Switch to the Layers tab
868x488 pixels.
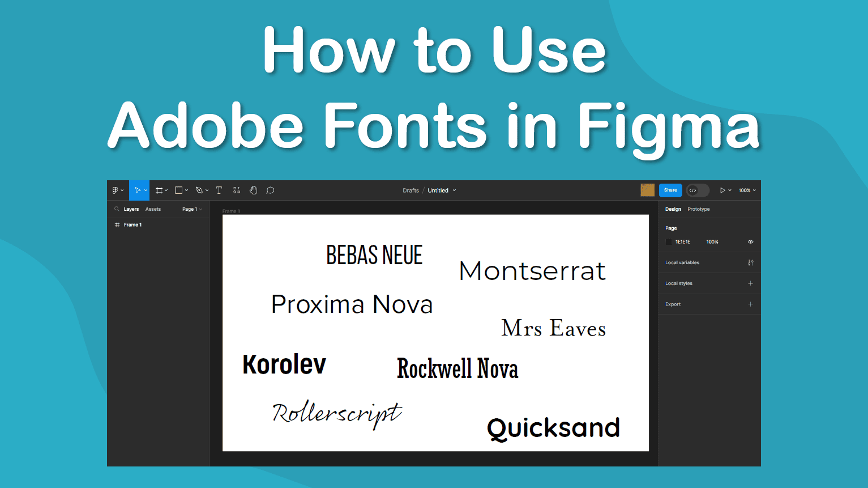(x=131, y=209)
